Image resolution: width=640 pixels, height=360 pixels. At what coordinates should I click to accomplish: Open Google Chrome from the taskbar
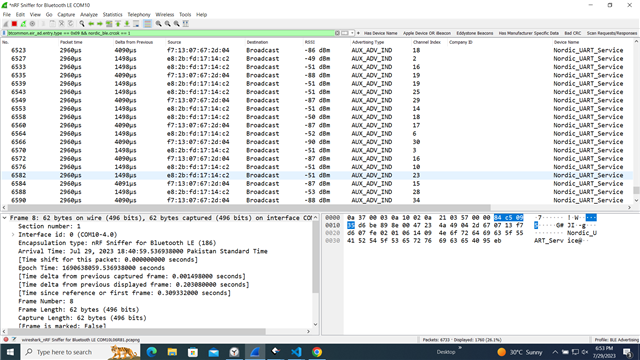pos(317,352)
